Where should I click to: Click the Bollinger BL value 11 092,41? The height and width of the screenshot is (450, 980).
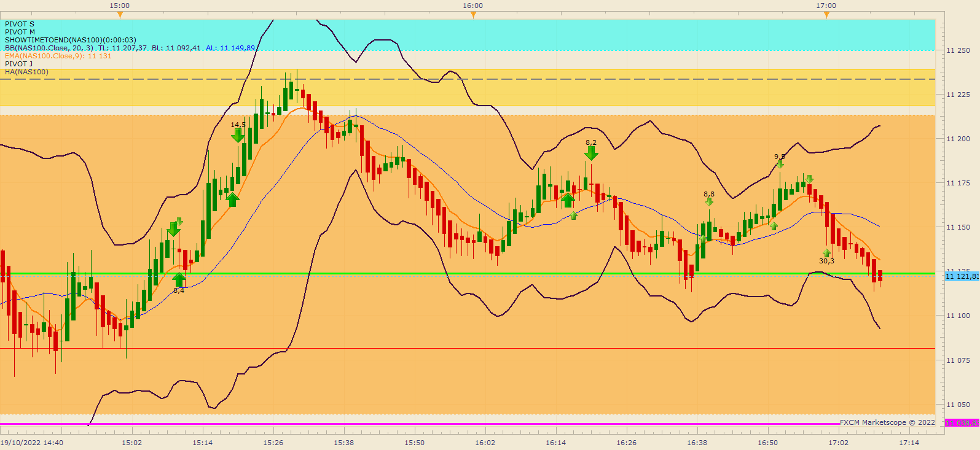(x=176, y=48)
